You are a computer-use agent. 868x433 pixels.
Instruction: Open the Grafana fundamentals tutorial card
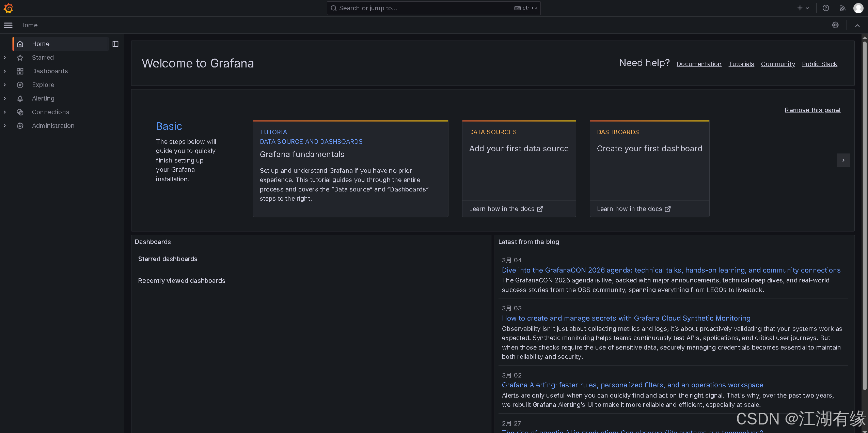point(350,169)
